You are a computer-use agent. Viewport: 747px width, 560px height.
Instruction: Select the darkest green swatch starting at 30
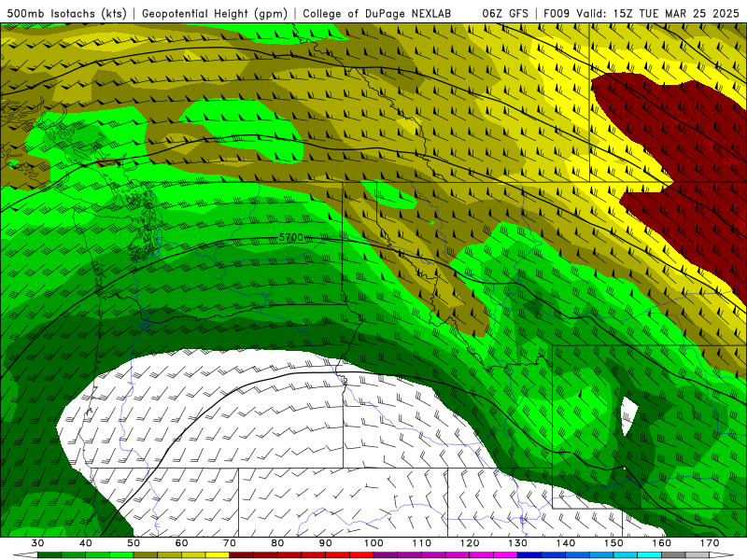pyautogui.click(x=49, y=555)
